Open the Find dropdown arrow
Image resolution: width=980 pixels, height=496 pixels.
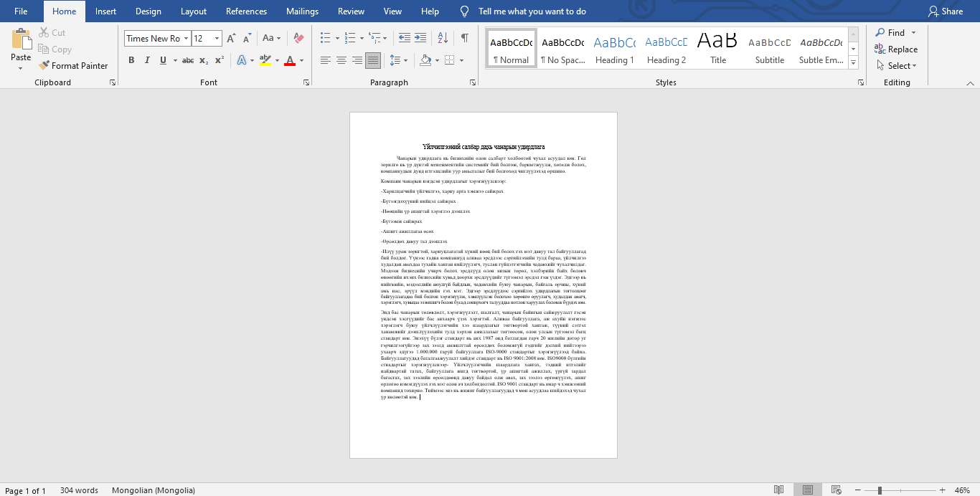[x=913, y=33]
